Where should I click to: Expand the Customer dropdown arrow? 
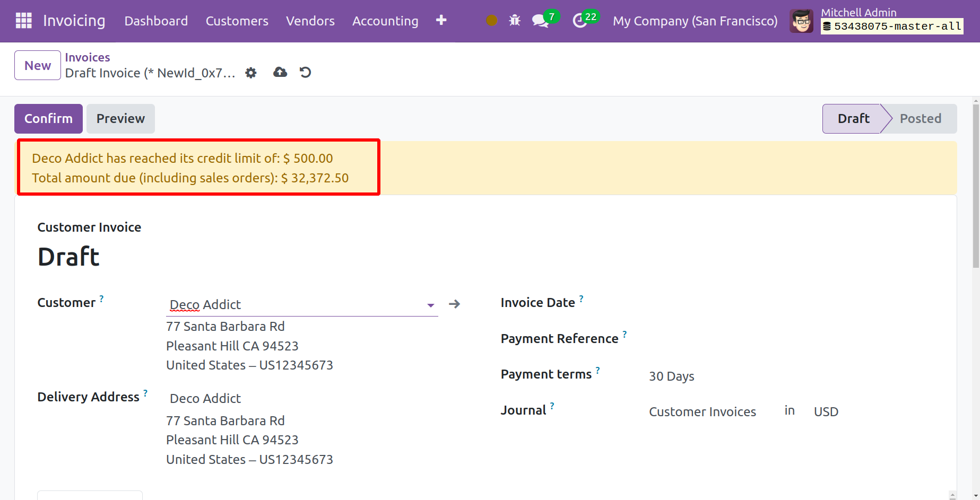pyautogui.click(x=431, y=305)
